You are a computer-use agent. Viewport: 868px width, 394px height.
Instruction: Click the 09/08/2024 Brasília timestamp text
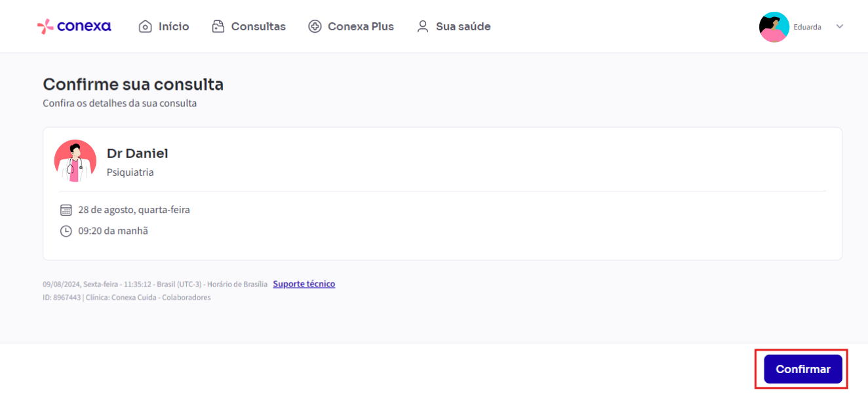click(x=155, y=285)
